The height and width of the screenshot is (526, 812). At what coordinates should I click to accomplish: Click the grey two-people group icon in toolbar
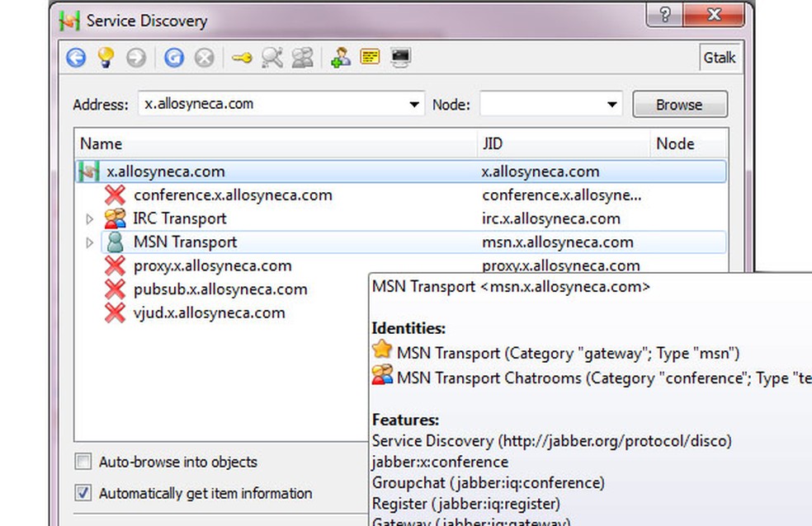click(303, 58)
